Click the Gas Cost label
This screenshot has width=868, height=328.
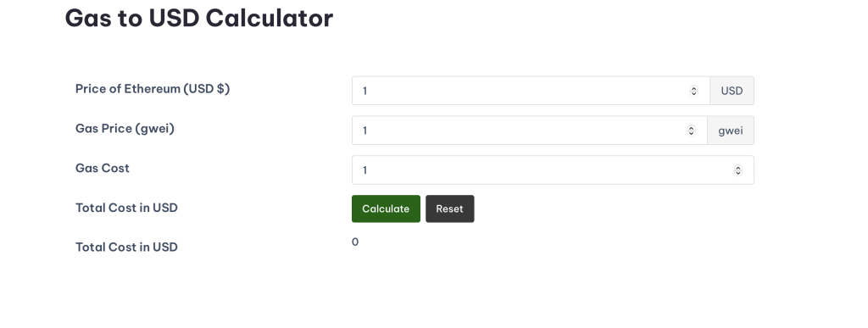pyautogui.click(x=103, y=168)
